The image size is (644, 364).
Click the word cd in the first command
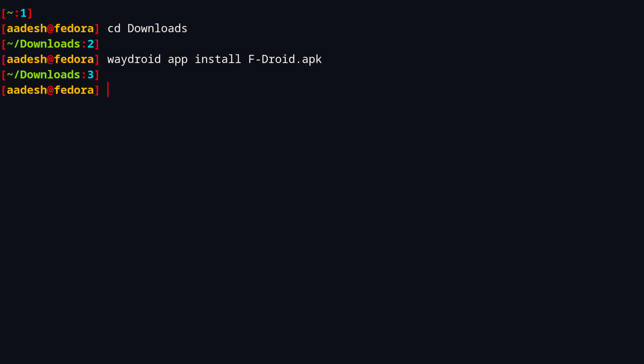point(114,29)
